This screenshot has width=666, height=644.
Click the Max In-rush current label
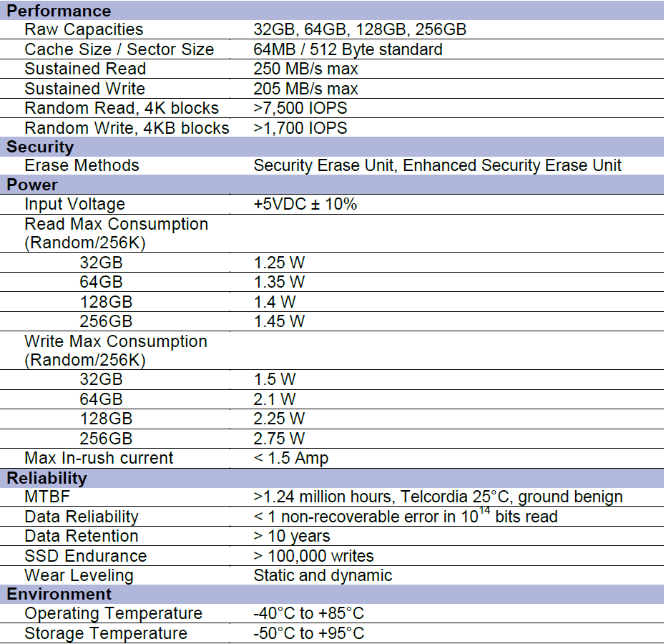pyautogui.click(x=99, y=458)
